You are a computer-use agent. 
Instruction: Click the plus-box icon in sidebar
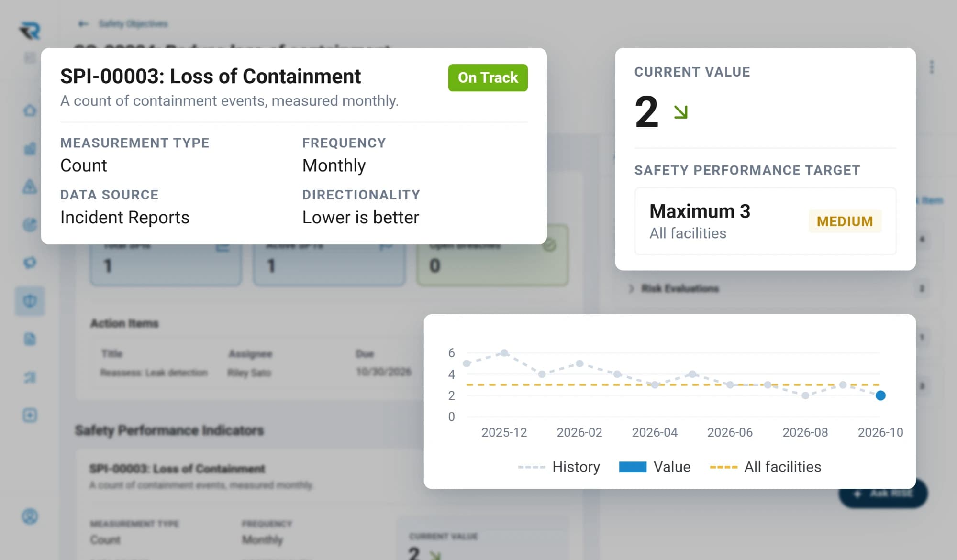click(x=30, y=415)
